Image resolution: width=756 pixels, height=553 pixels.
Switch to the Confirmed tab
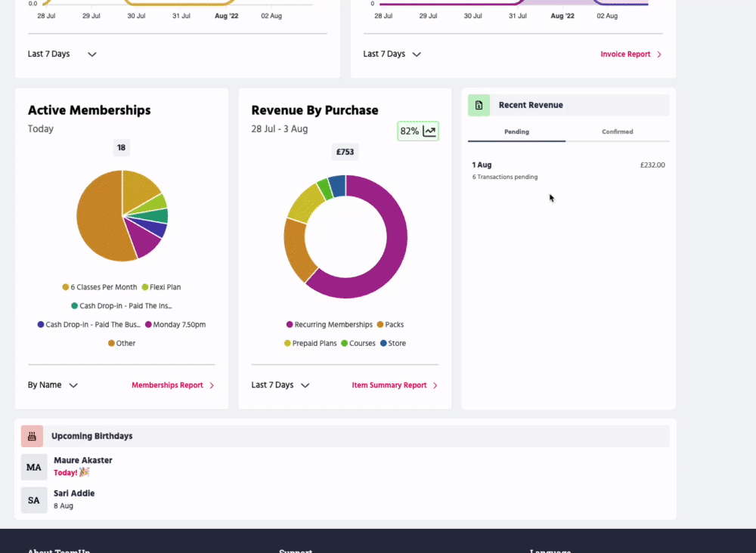pyautogui.click(x=617, y=131)
